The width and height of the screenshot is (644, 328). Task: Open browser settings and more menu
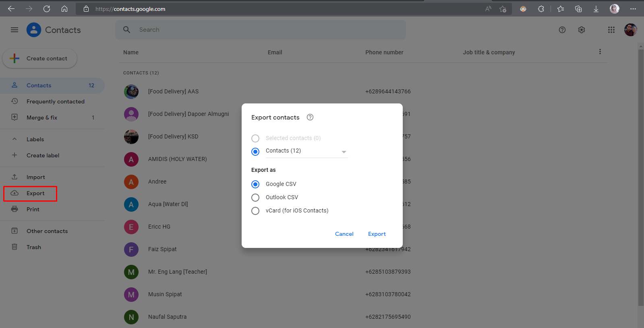(x=633, y=9)
